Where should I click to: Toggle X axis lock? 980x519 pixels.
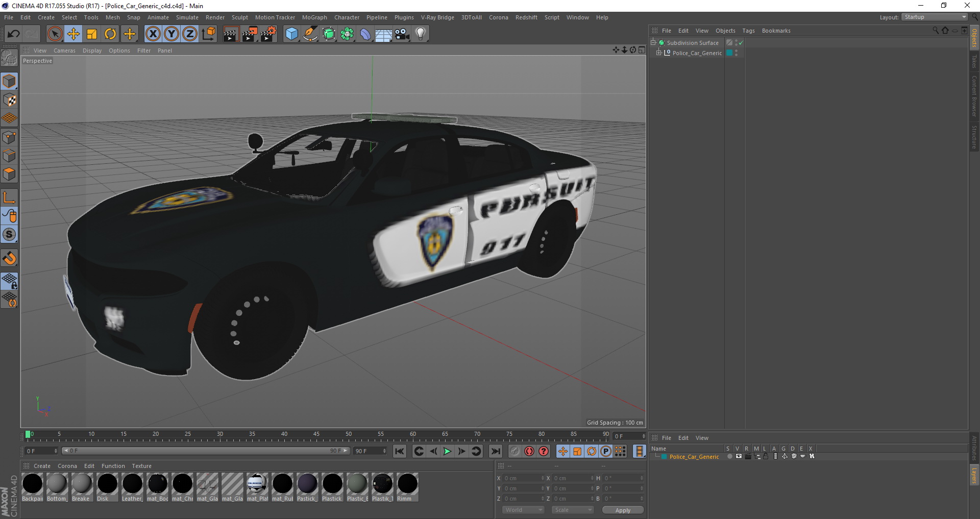point(153,34)
